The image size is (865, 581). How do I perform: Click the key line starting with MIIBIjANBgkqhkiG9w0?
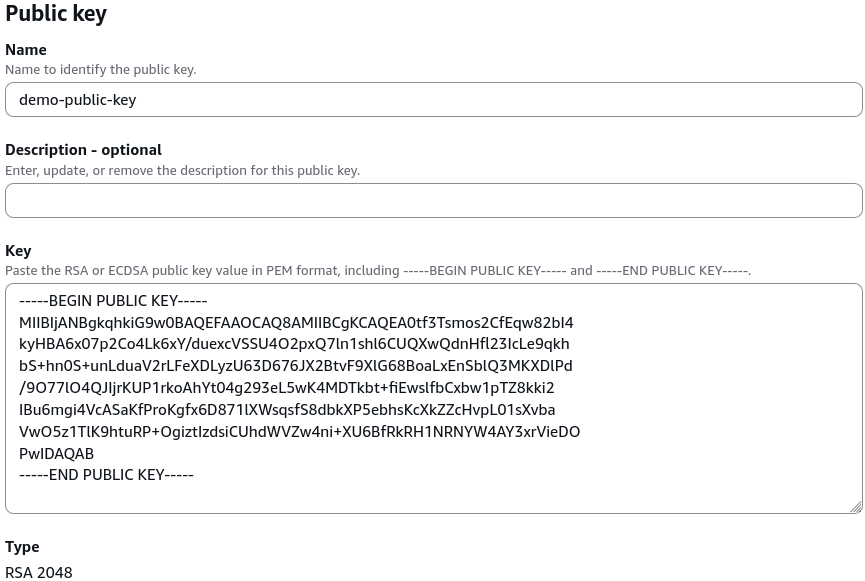point(296,323)
